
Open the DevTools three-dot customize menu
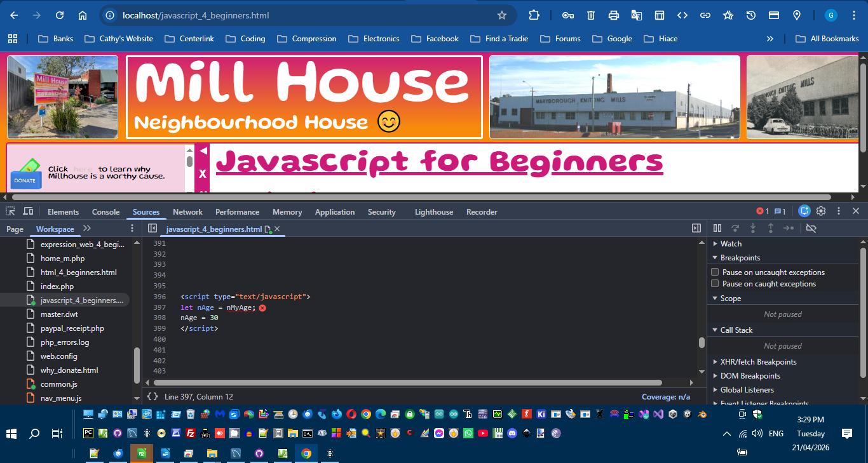[839, 211]
